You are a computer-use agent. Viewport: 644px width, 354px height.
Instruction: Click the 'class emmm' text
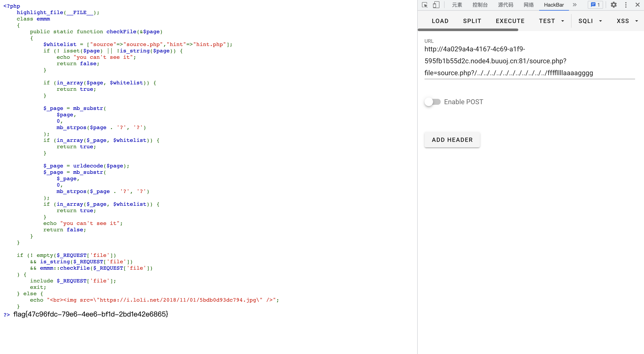(x=33, y=19)
